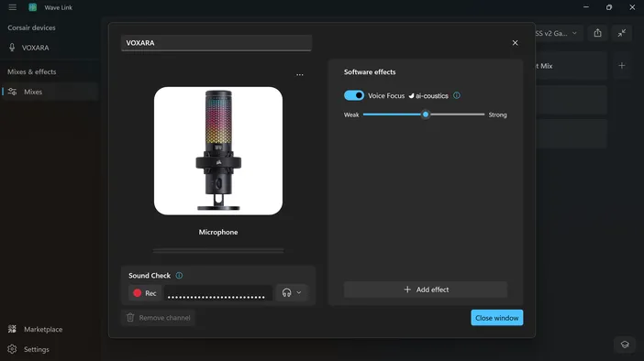Click the Strong end of strength slider
The height and width of the screenshot is (361, 644).
tap(498, 115)
